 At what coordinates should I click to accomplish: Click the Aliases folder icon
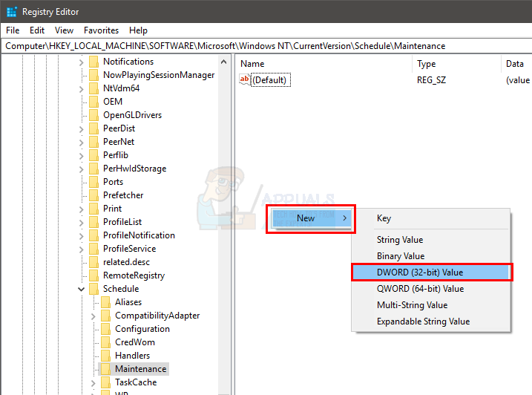(106, 302)
